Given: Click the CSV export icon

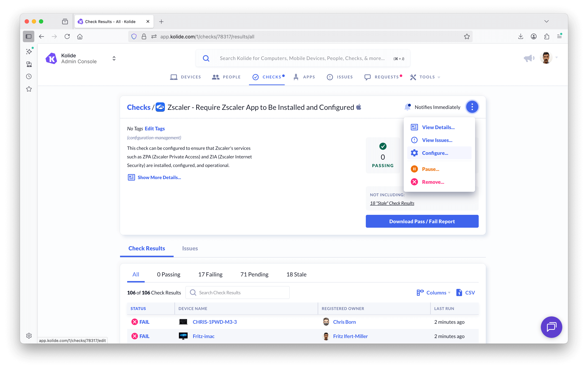Looking at the screenshot, I should click(x=459, y=292).
